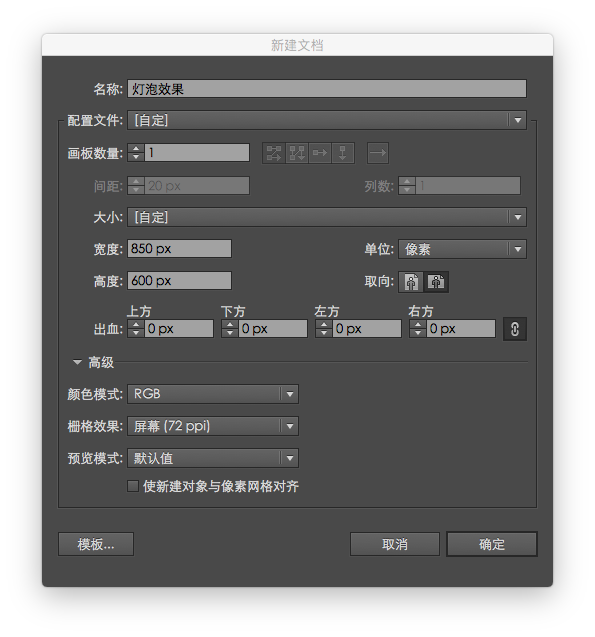Enable 使新建对象与像素网格对齐 checkbox
595x637 pixels.
133,486
